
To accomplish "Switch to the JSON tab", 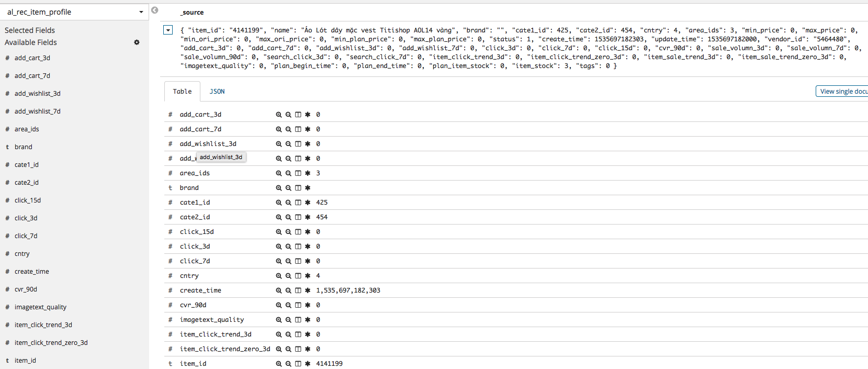I will click(x=217, y=92).
